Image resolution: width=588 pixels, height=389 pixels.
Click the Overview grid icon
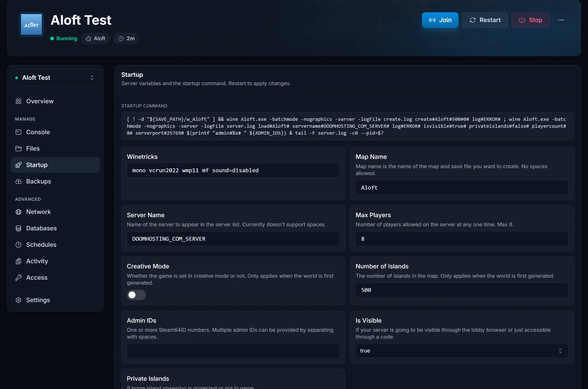(x=18, y=101)
